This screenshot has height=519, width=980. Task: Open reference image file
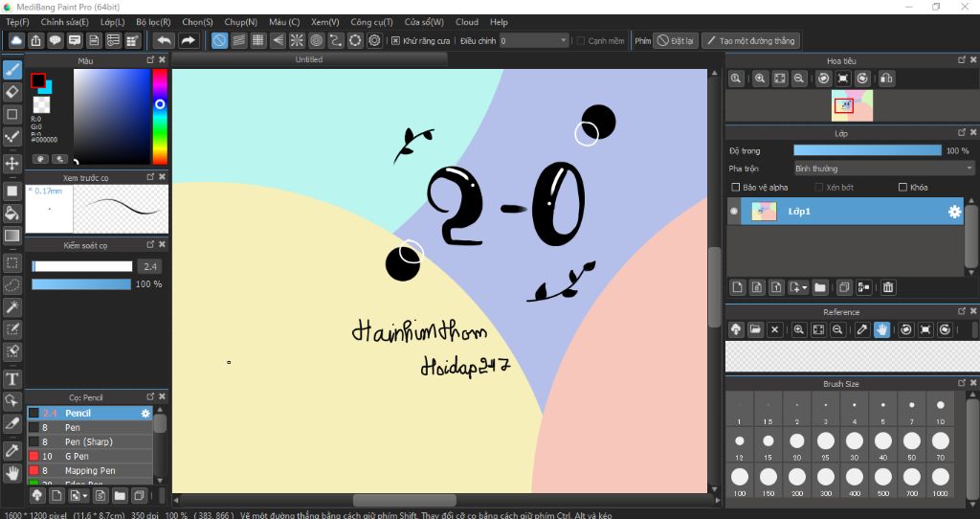click(755, 329)
